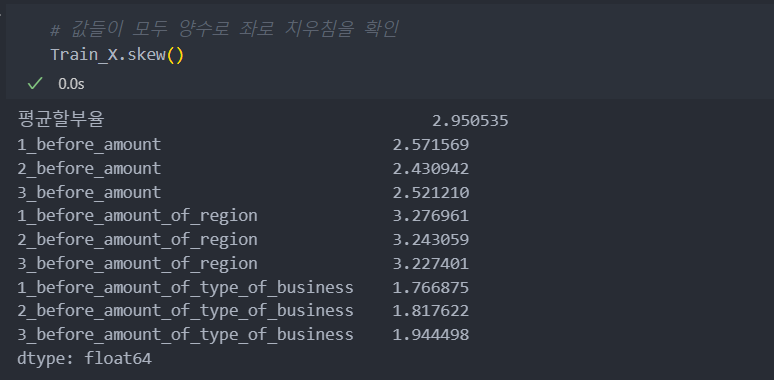Click the green execution success checkmark
The width and height of the screenshot is (774, 380).
point(35,84)
